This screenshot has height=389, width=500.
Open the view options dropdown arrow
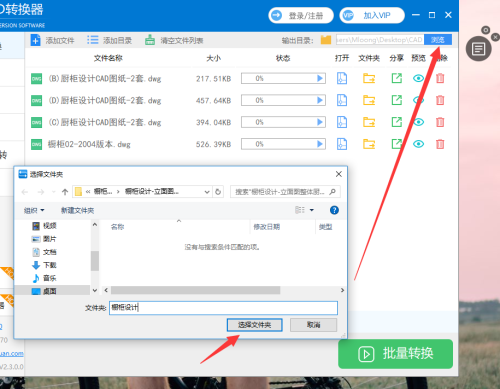coord(312,210)
